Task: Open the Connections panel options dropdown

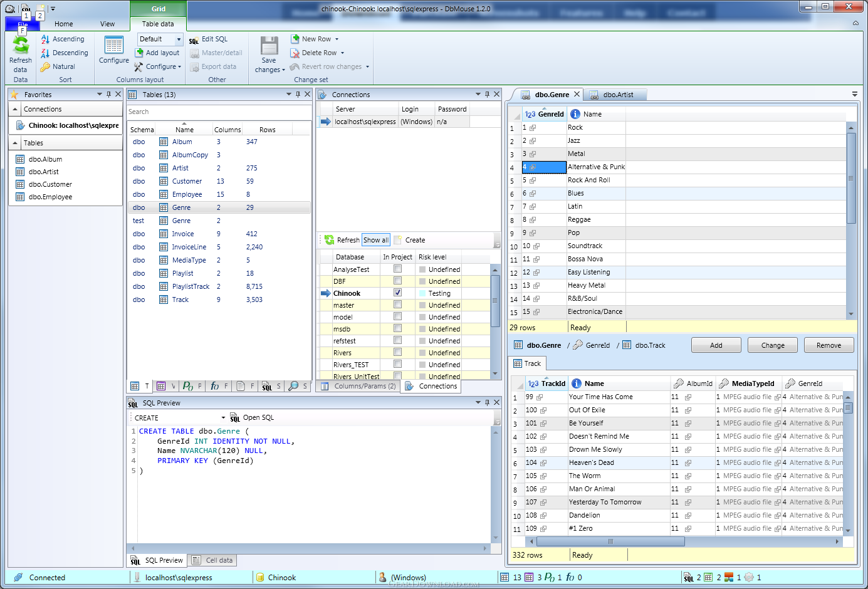Action: coord(478,95)
